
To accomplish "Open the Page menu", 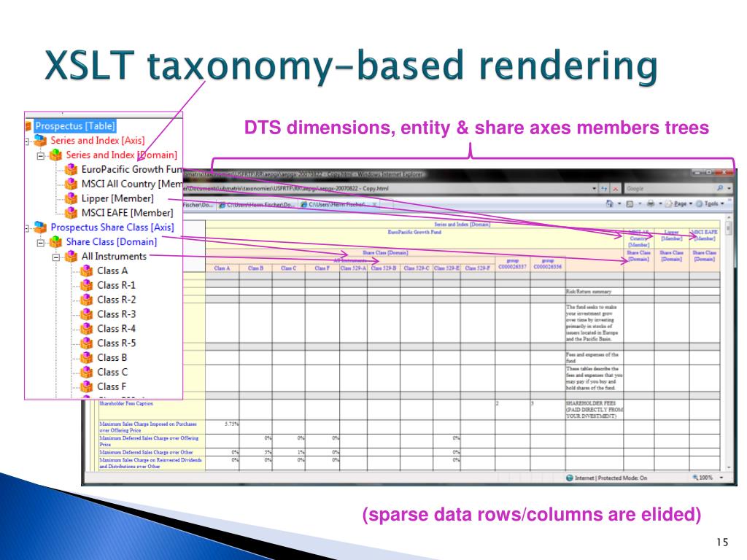I will (x=678, y=204).
